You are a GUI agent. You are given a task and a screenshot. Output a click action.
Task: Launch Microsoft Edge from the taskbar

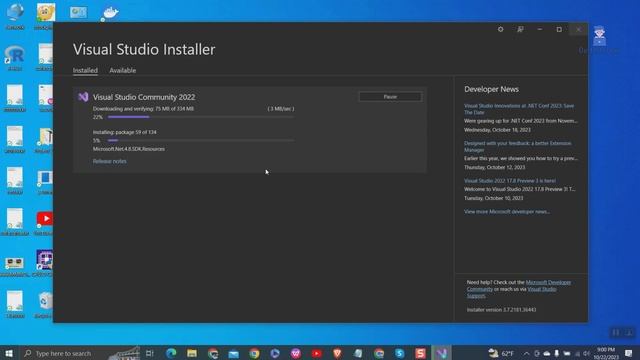tap(171, 353)
